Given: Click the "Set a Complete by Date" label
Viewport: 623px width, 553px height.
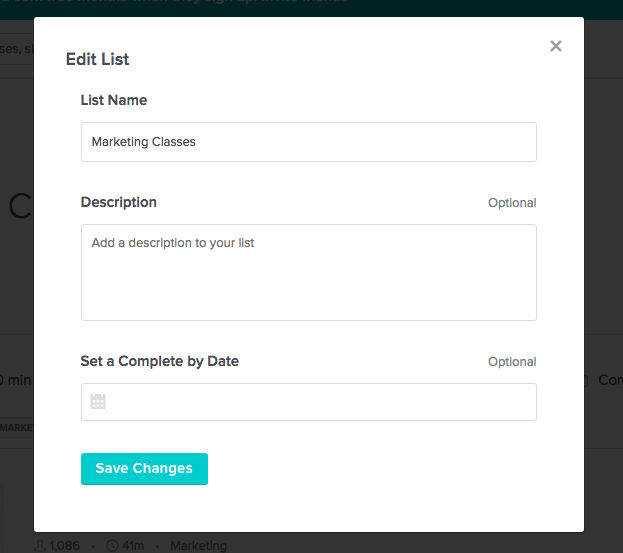Looking at the screenshot, I should (x=160, y=361).
